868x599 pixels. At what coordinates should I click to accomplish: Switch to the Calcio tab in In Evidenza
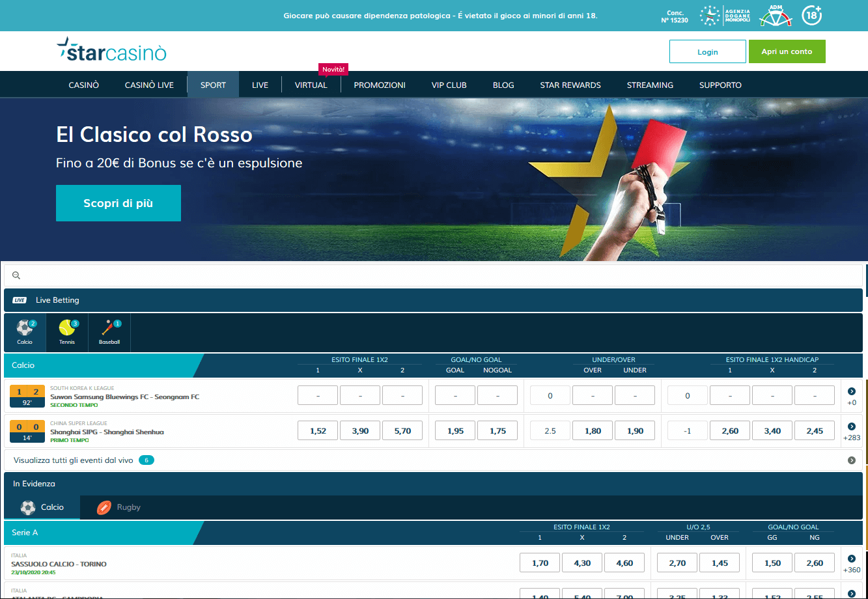coord(42,507)
